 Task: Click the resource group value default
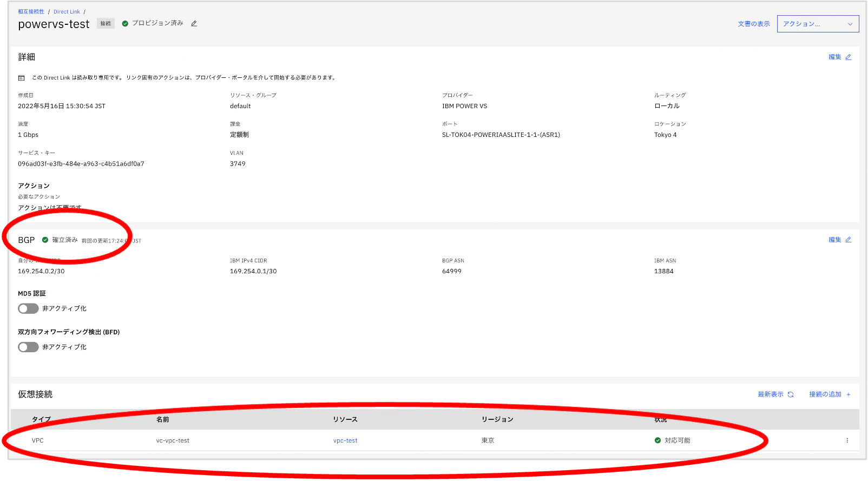click(240, 106)
